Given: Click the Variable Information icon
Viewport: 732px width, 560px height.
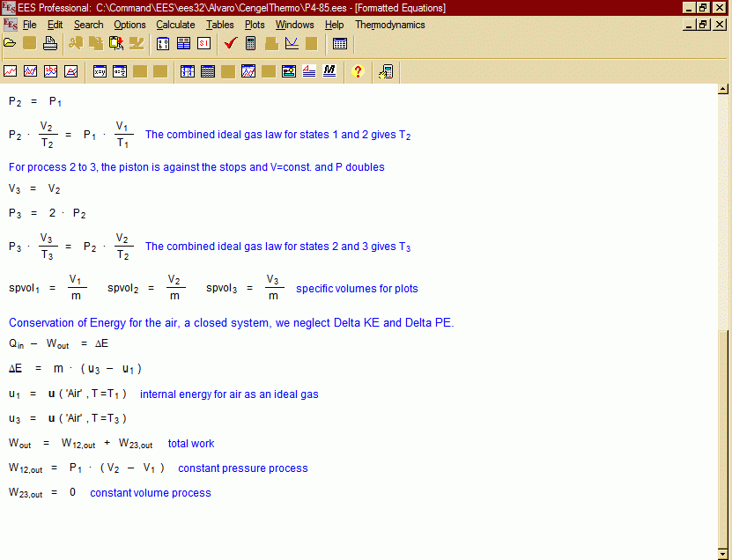Looking at the screenshot, I should pos(163,43).
